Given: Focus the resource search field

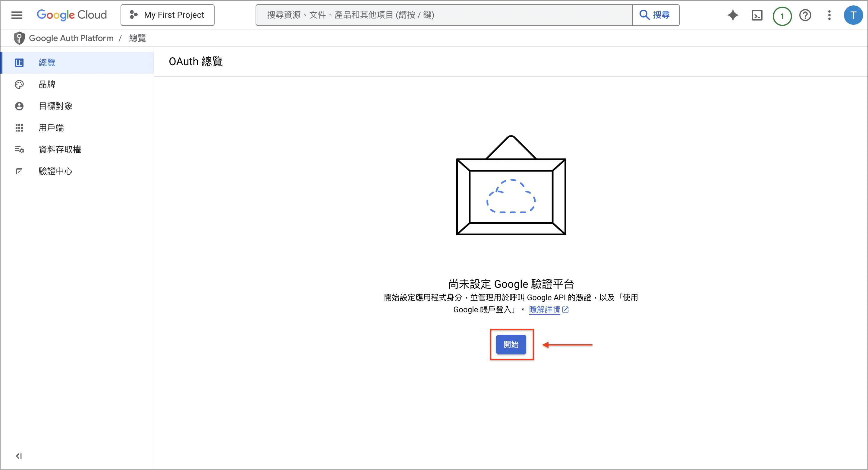Looking at the screenshot, I should point(444,15).
